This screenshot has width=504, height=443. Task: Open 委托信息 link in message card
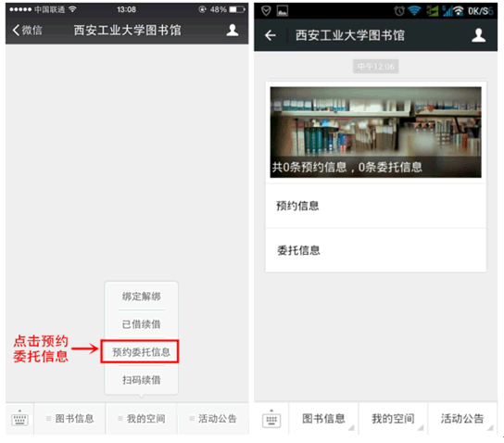click(375, 250)
